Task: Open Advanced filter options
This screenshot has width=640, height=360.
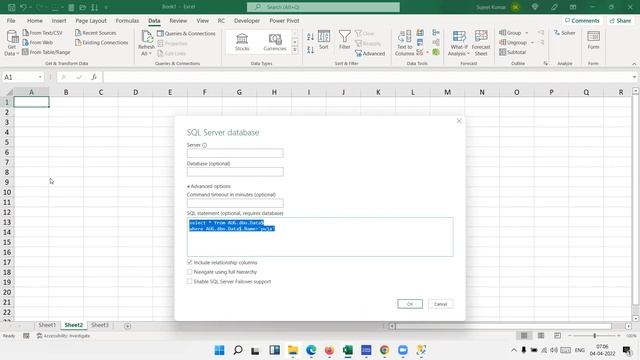Action: coord(370,53)
